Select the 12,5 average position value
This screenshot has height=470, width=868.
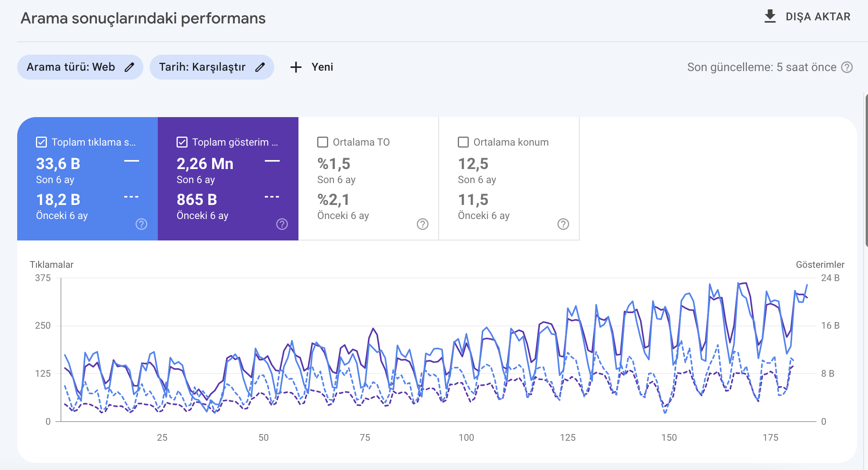473,164
